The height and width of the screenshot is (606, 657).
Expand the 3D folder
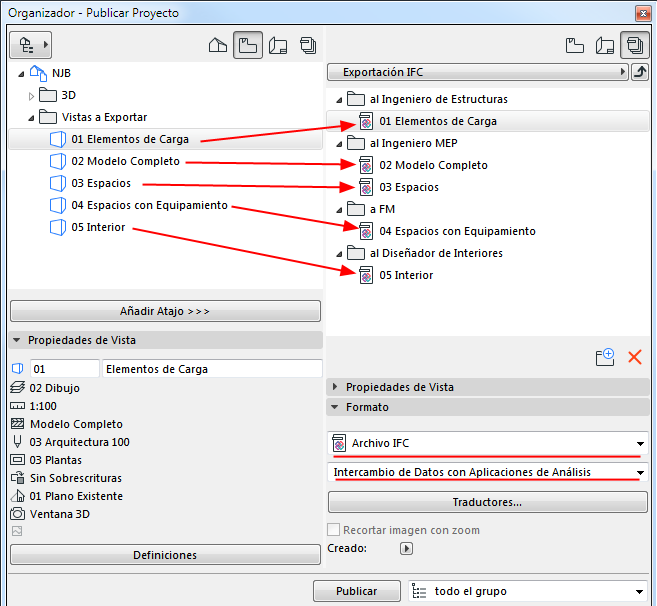click(x=31, y=96)
